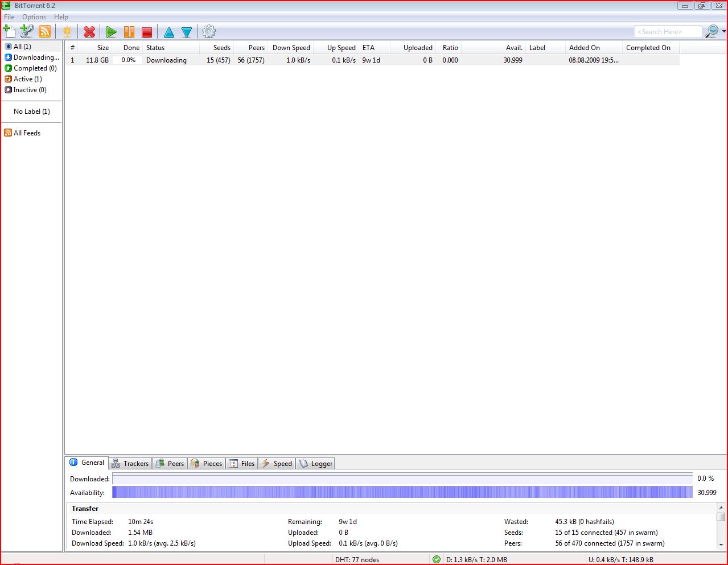Select the torrent row showing Downloading status
The image size is (728, 565).
point(372,60)
